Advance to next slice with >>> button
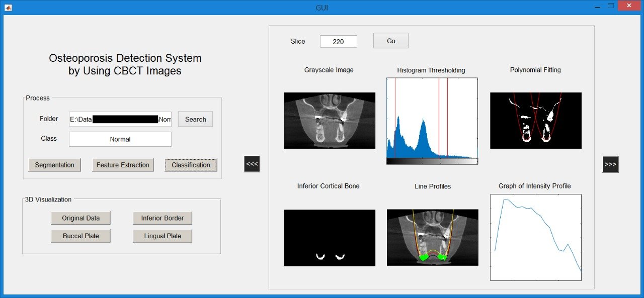This screenshot has width=644, height=298. pos(610,164)
